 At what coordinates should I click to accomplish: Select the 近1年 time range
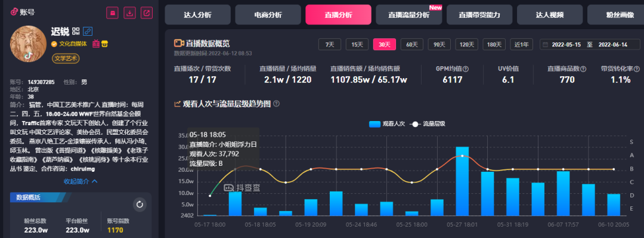(522, 44)
